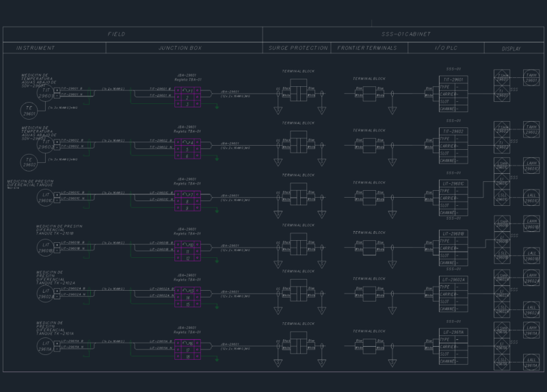Select the TSHH 29601 diamond symbol
This screenshot has width=547, height=392.
pos(502,77)
